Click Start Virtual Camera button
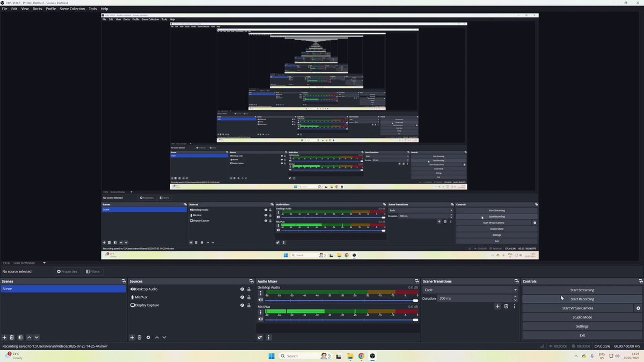644x362 pixels. [x=578, y=308]
